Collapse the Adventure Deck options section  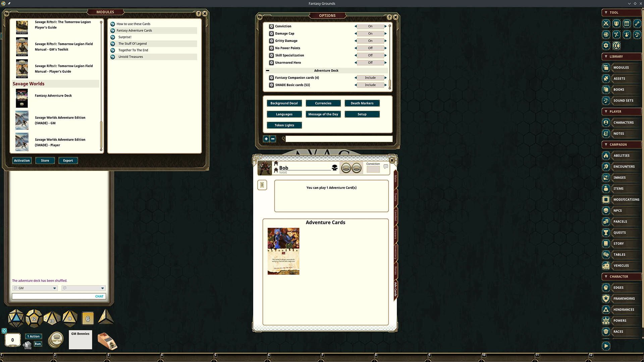tap(267, 70)
